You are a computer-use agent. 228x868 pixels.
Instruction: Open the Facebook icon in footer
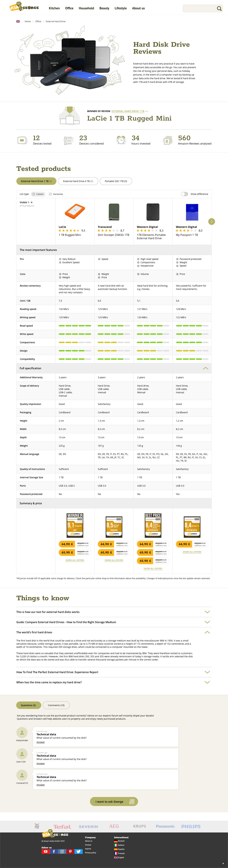[x=54, y=851]
